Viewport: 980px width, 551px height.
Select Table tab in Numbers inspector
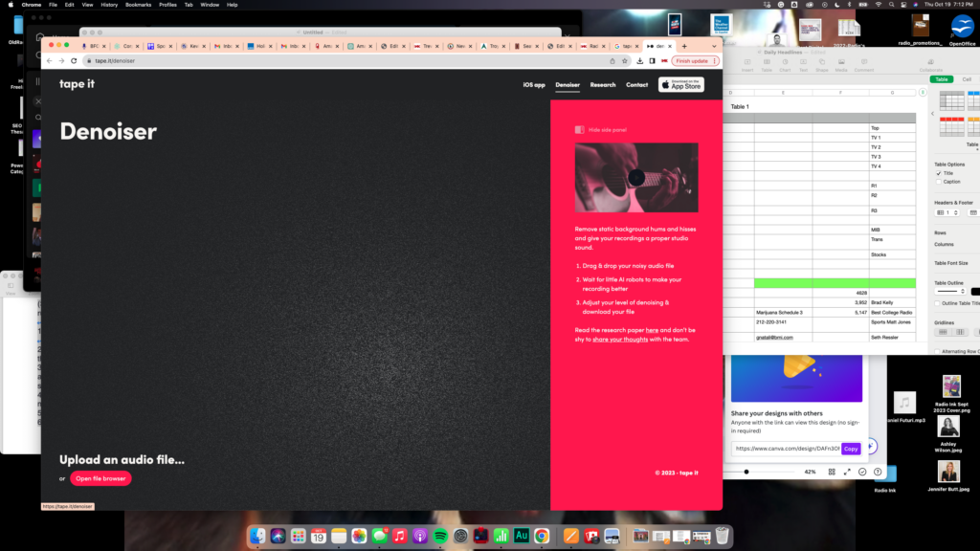tap(942, 79)
